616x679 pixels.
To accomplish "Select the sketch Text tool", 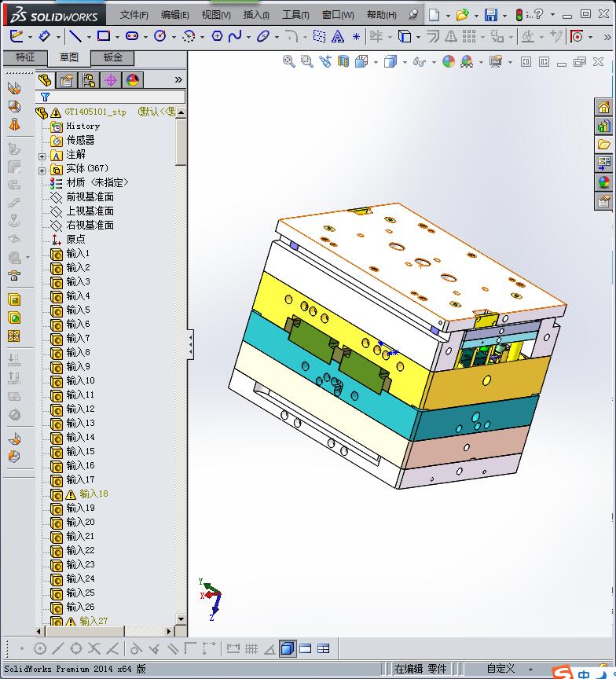I will [338, 36].
